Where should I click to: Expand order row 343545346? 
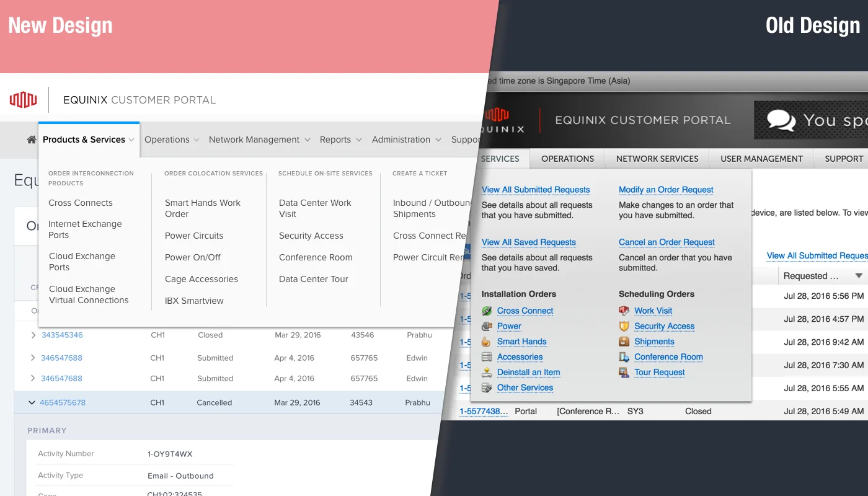coord(33,335)
